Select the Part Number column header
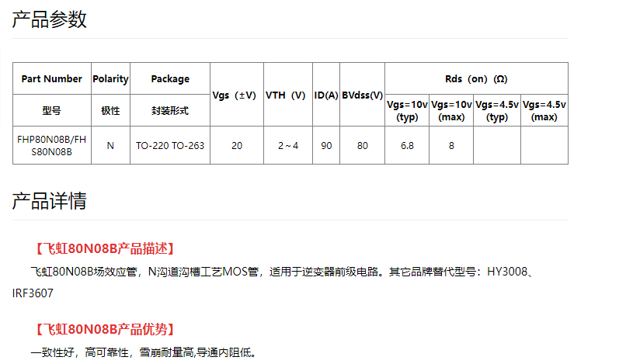The image size is (633, 364). tap(51, 78)
